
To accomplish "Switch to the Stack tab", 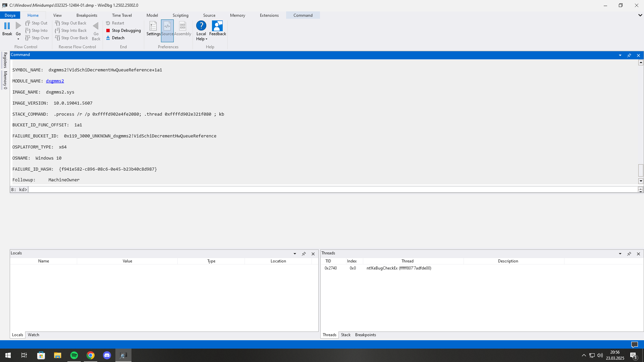I will pos(345,335).
